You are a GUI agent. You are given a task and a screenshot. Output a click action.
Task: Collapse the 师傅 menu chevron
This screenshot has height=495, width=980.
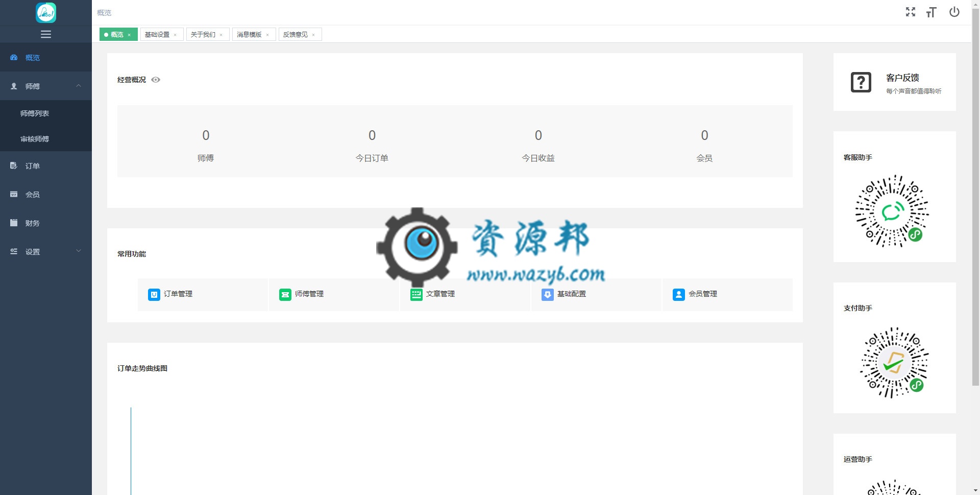[79, 86]
